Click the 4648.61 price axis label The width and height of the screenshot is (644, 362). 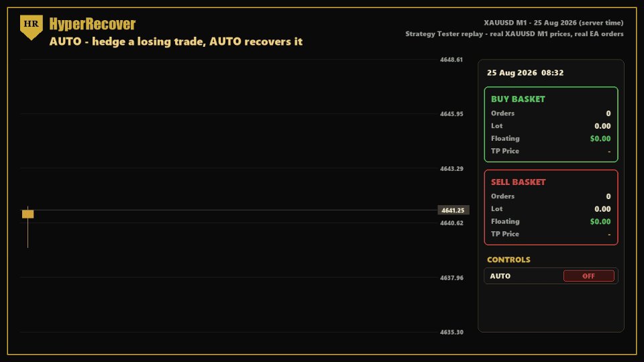[x=451, y=60]
